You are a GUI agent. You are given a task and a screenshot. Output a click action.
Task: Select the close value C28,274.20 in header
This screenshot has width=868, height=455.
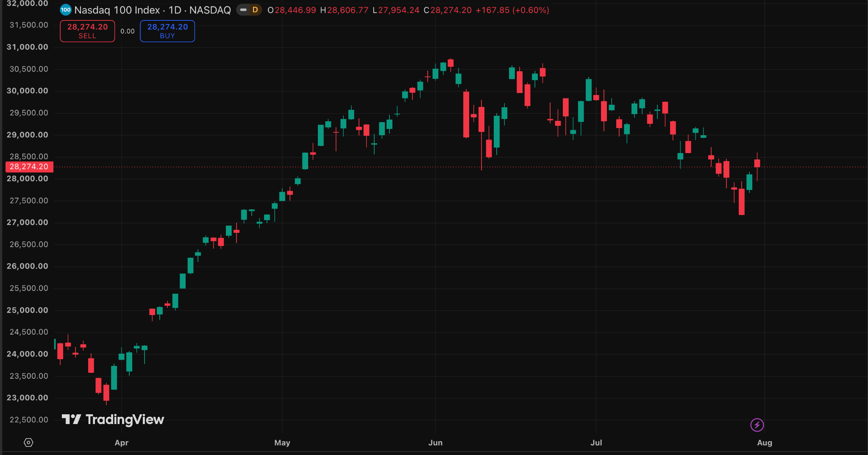click(x=448, y=10)
